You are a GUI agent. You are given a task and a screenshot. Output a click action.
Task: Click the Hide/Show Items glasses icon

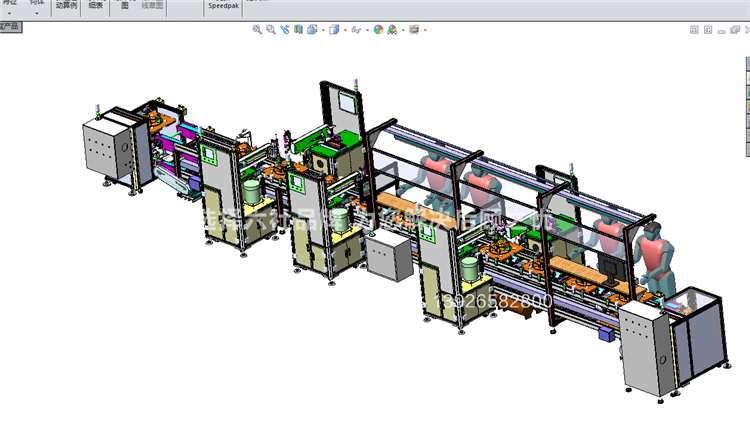[x=356, y=30]
